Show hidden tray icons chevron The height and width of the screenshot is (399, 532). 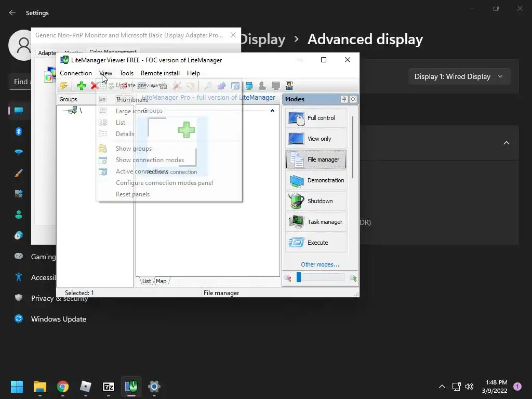[x=442, y=387]
